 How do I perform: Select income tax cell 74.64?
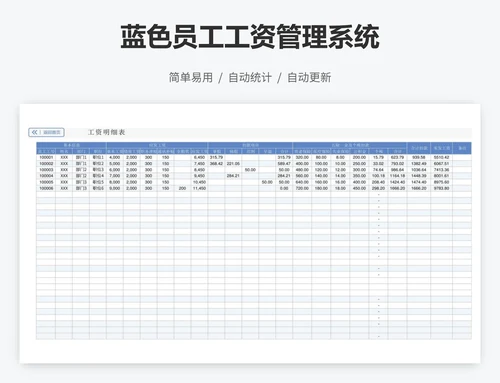tap(378, 170)
